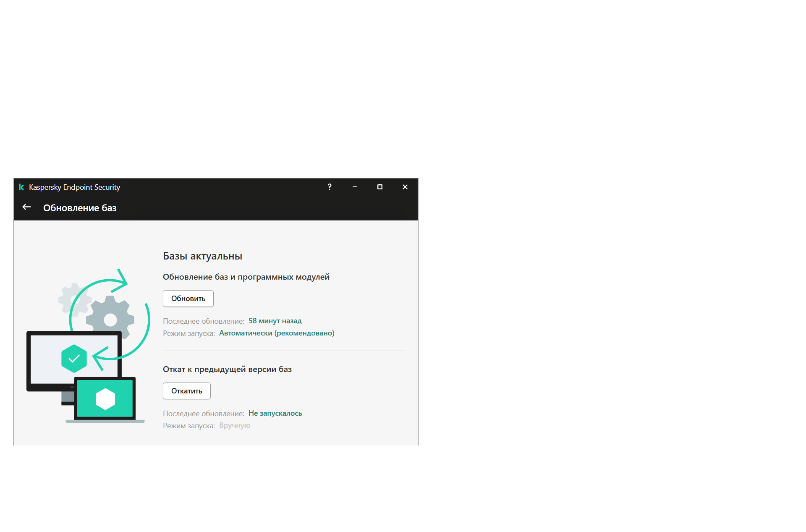Click the 'Обновление баз' page title

[80, 208]
